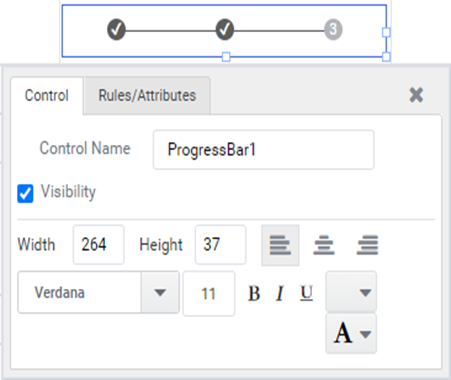This screenshot has width=451, height=380.
Task: Switch to the Rules/Attributes tab
Action: [x=147, y=96]
